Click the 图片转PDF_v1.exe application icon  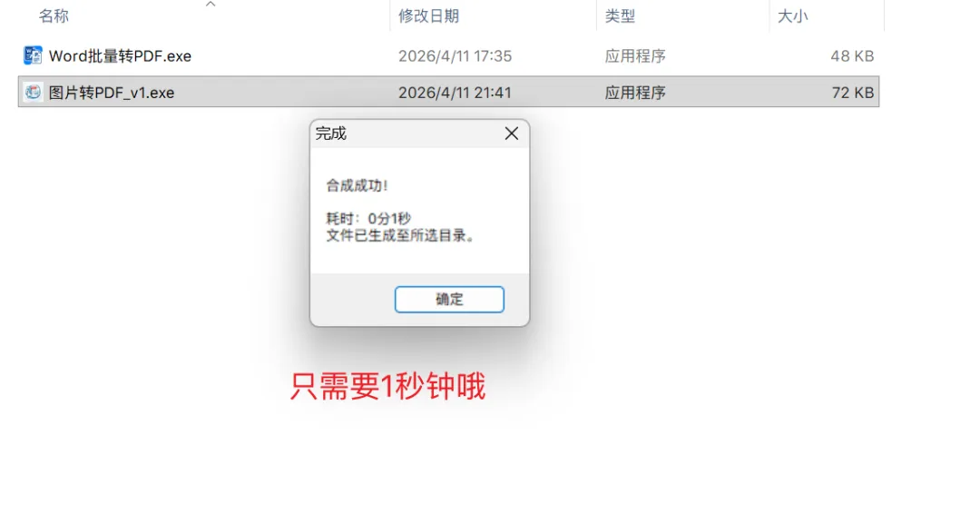33,92
